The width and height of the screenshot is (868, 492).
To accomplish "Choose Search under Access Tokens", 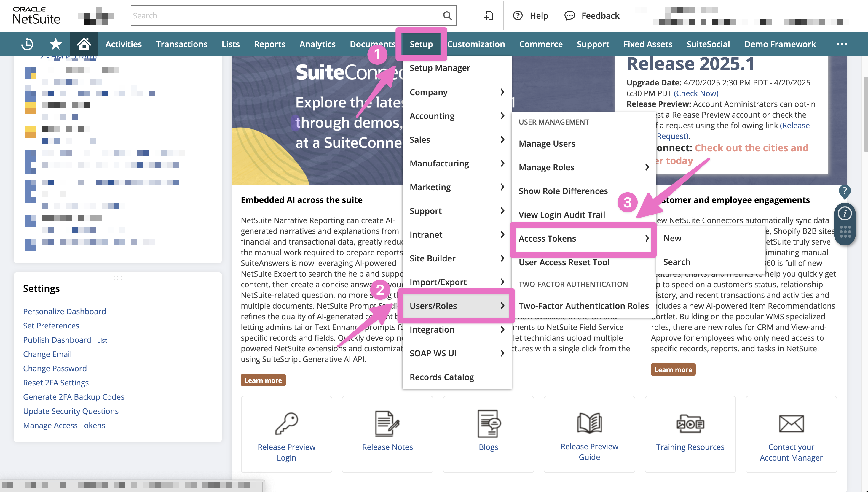I will [710, 262].
